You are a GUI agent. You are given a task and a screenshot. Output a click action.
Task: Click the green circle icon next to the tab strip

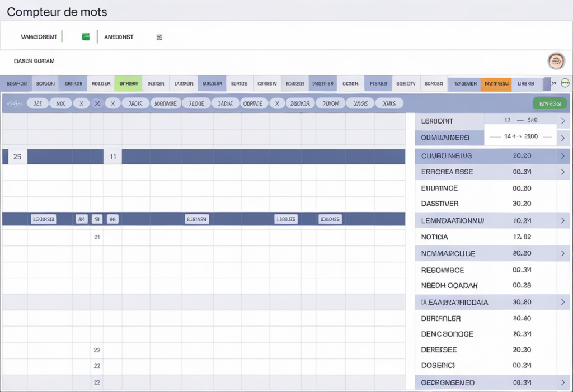(x=565, y=82)
